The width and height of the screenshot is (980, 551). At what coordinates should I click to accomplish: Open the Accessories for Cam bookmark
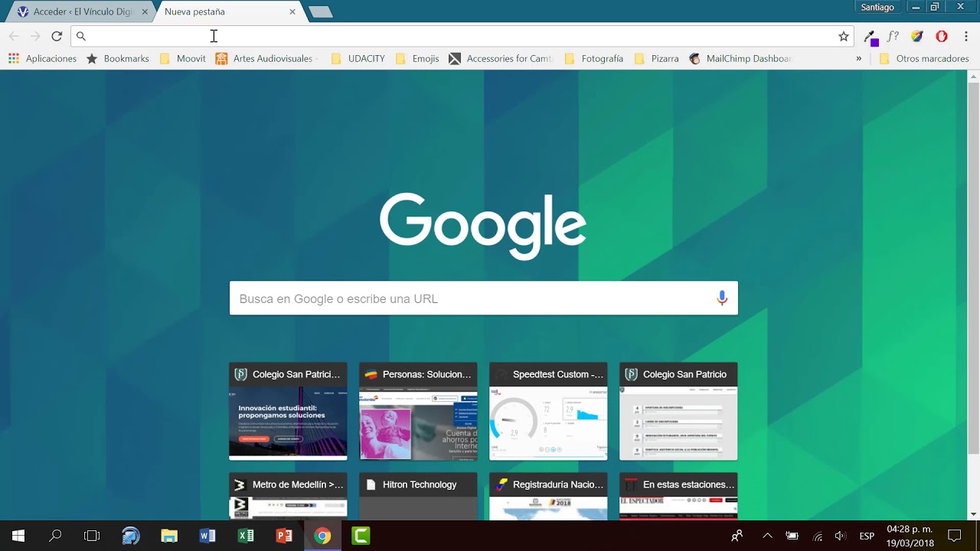[501, 58]
